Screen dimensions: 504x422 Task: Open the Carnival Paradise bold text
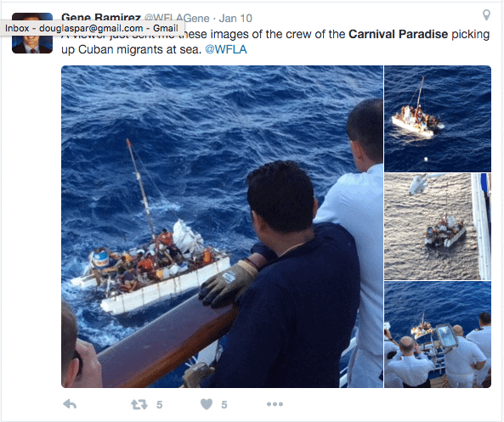[398, 34]
